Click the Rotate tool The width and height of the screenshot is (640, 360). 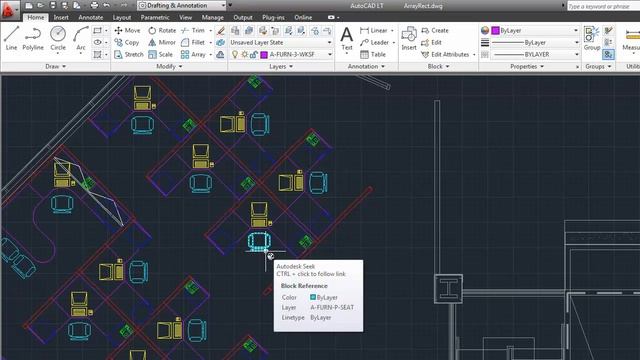click(162, 30)
